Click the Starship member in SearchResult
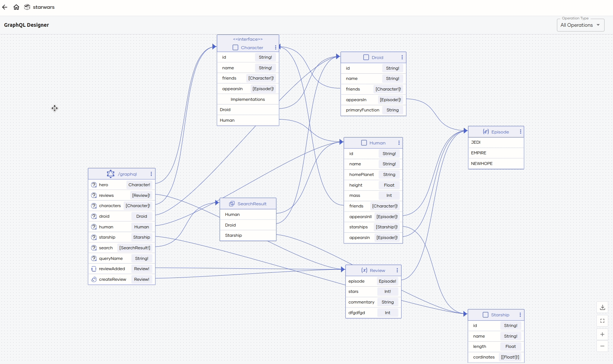This screenshot has width=613, height=364. point(248,235)
